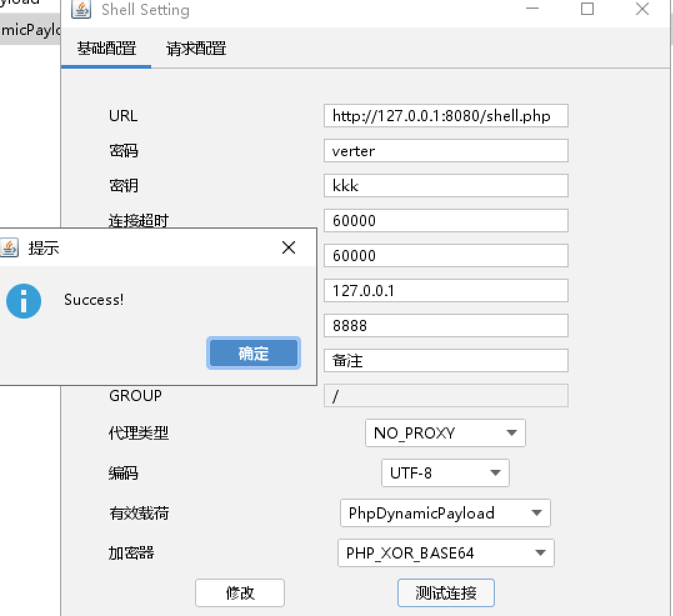The width and height of the screenshot is (673, 616).
Task: Switch to the 基础配置 tab
Action: [x=106, y=48]
